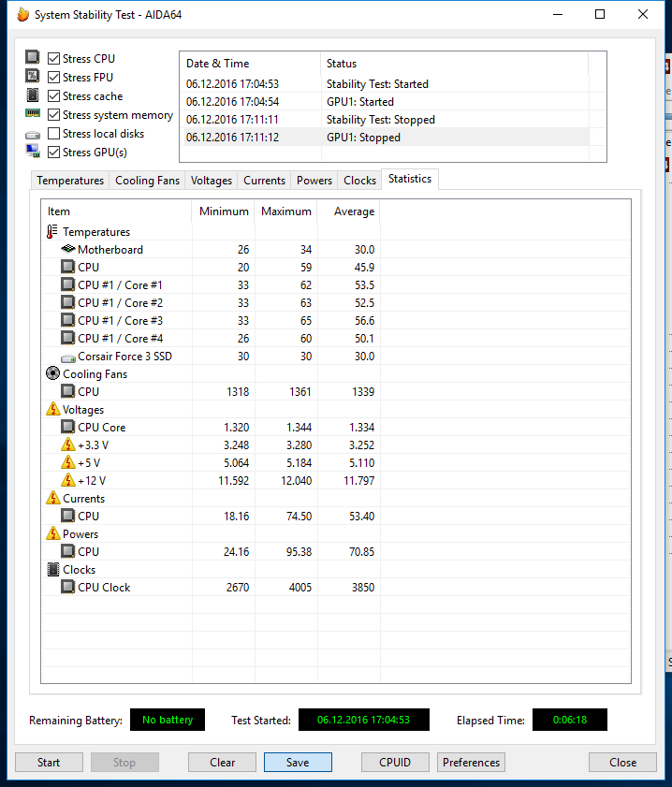Image resolution: width=672 pixels, height=787 pixels.
Task: Enable the Stress local disks checkbox
Action: [x=53, y=134]
